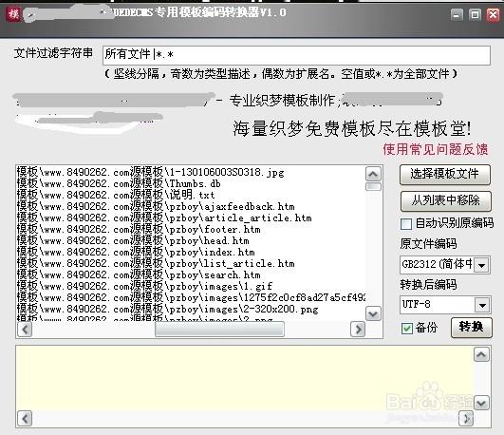Click the file list scroll down arrow

(x=373, y=313)
